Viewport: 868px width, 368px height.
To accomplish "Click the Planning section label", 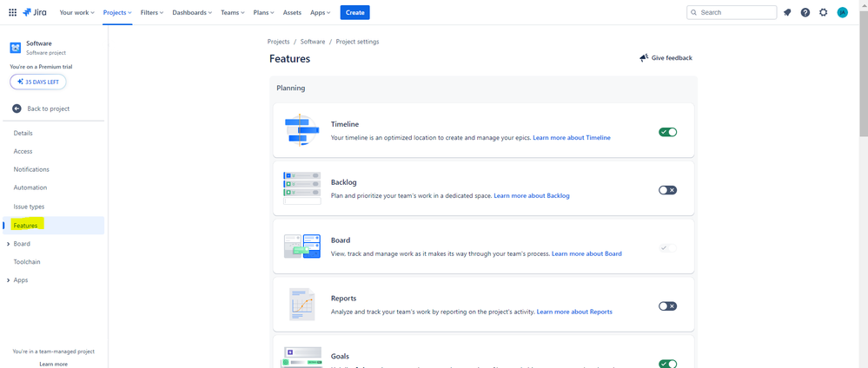I will tap(290, 88).
